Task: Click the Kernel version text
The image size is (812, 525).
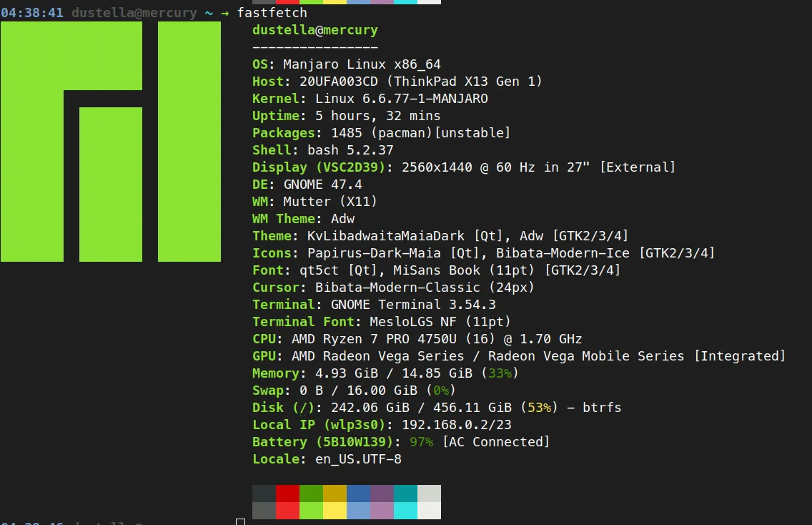Action: click(x=401, y=99)
